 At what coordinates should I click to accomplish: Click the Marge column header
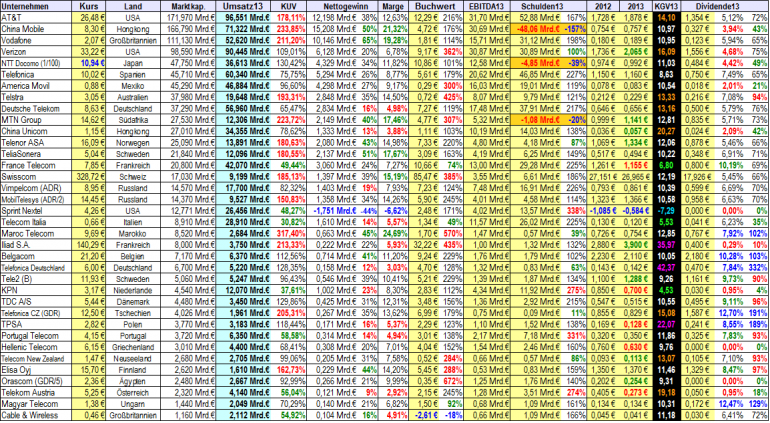pos(393,6)
